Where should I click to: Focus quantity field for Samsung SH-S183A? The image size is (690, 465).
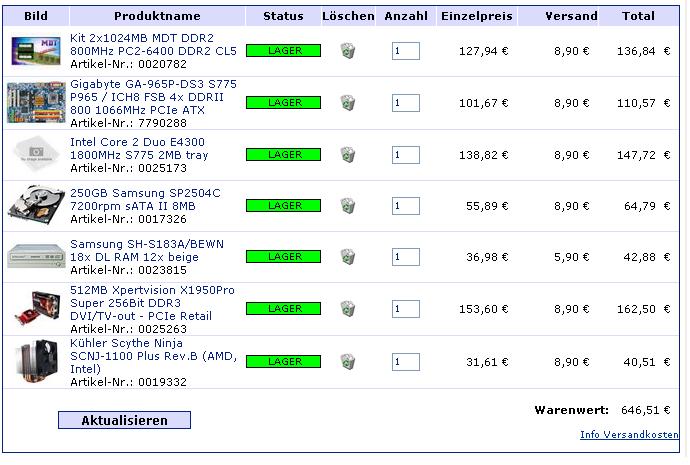point(406,257)
